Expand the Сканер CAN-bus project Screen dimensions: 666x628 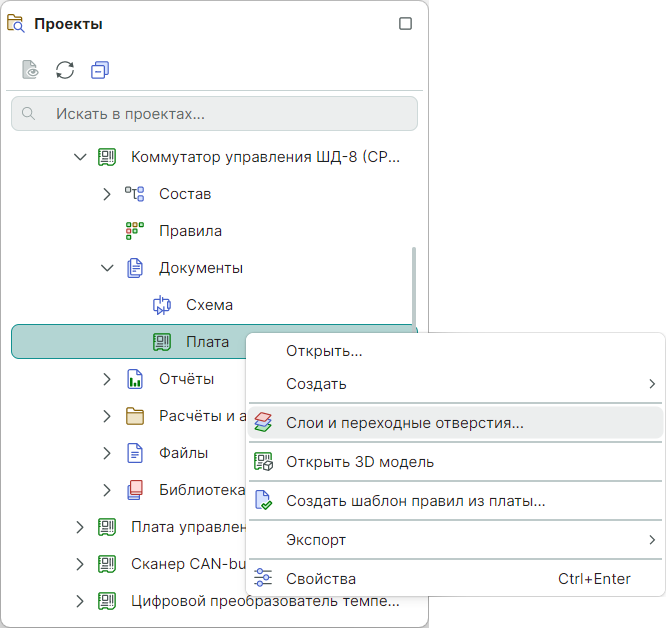(80, 564)
